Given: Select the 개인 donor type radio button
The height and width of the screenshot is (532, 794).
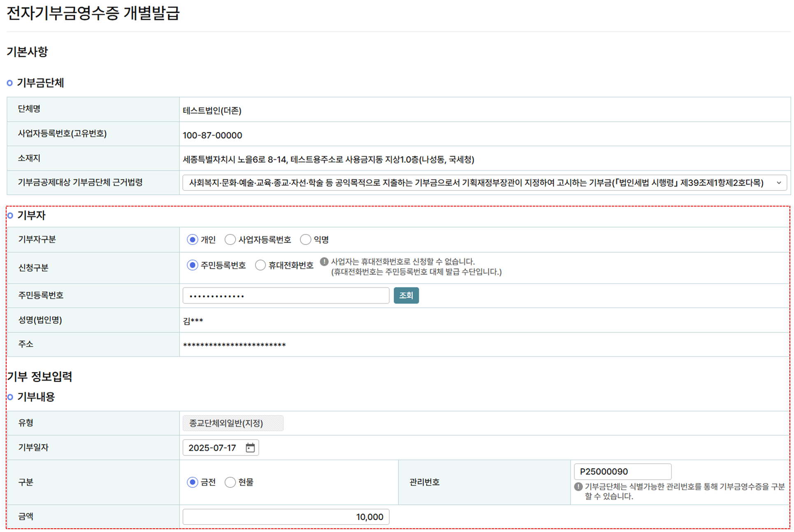Looking at the screenshot, I should point(192,239).
